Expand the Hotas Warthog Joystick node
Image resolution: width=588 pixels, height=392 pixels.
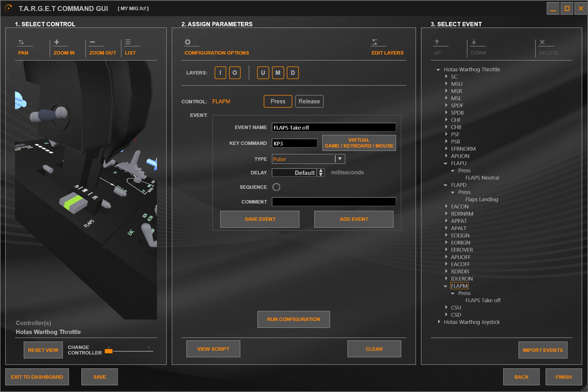[x=439, y=322]
